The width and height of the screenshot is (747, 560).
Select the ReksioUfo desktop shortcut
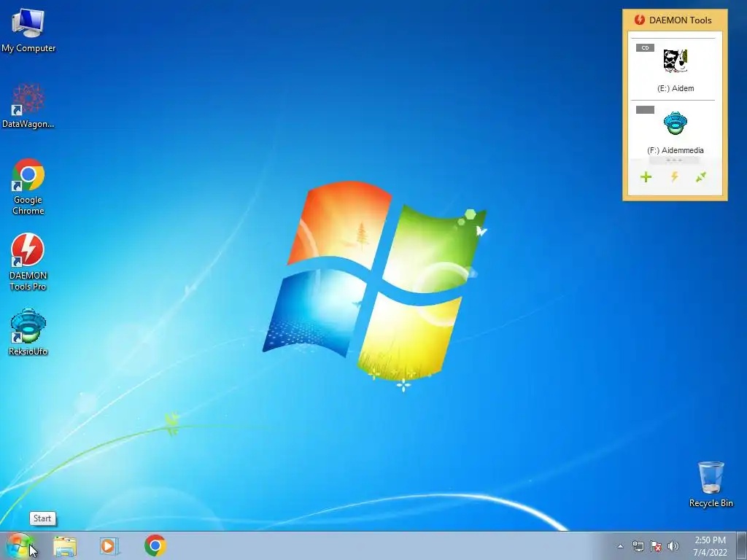(28, 332)
